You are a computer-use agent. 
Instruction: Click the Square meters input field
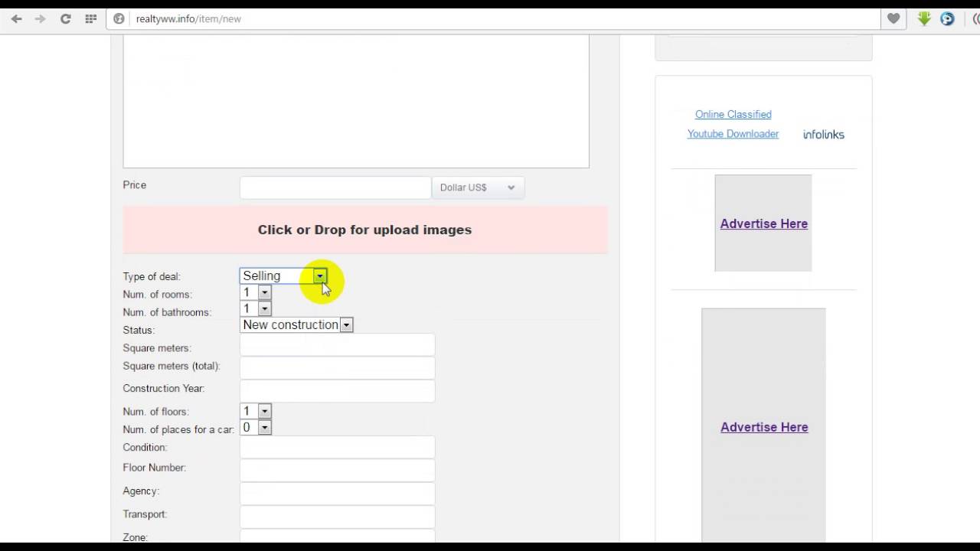(x=337, y=345)
